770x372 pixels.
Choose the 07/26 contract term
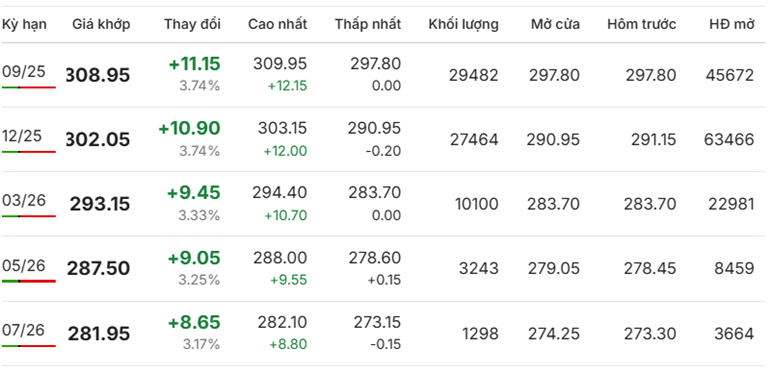pos(23,330)
